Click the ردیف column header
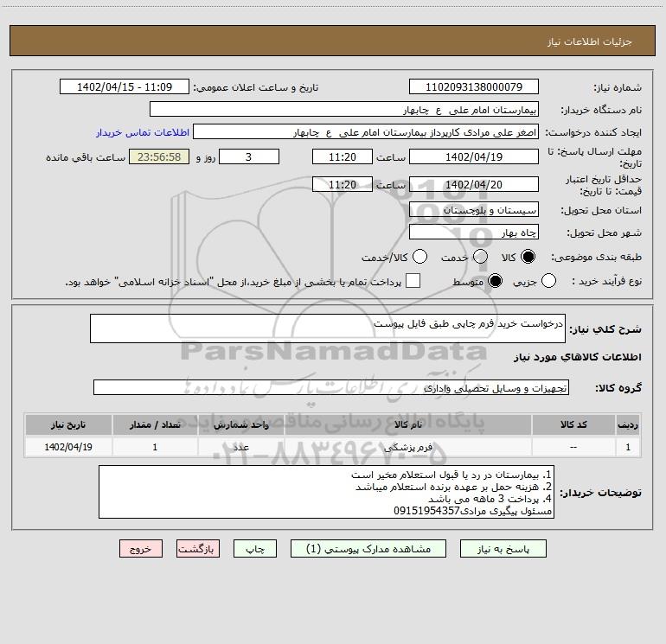The height and width of the screenshot is (644, 666). tap(628, 425)
